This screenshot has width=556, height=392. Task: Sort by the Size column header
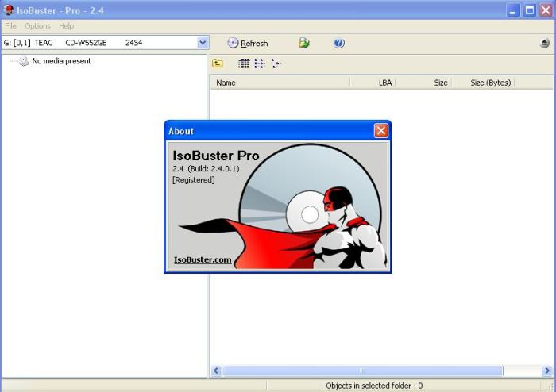click(x=423, y=83)
